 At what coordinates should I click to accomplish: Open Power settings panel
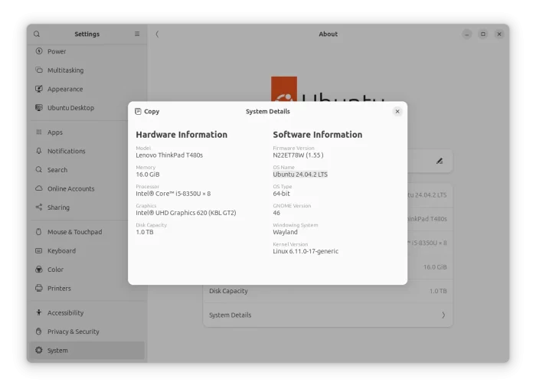click(x=87, y=51)
